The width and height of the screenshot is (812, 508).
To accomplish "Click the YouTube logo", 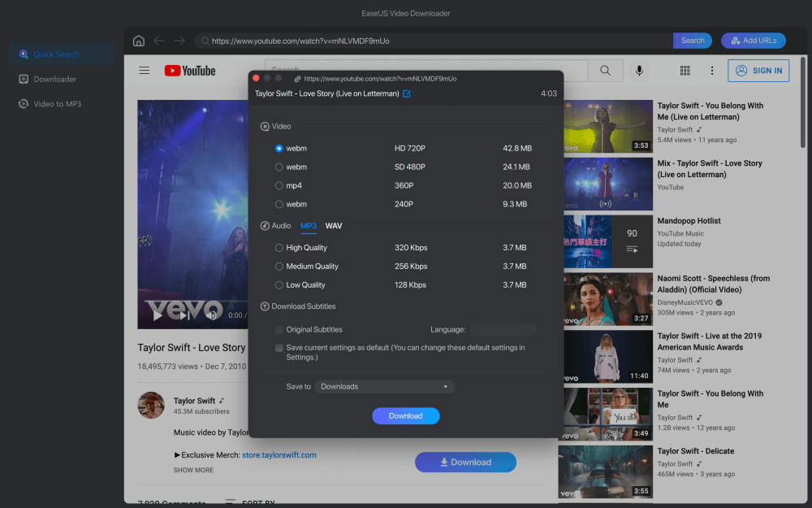I will pos(190,71).
